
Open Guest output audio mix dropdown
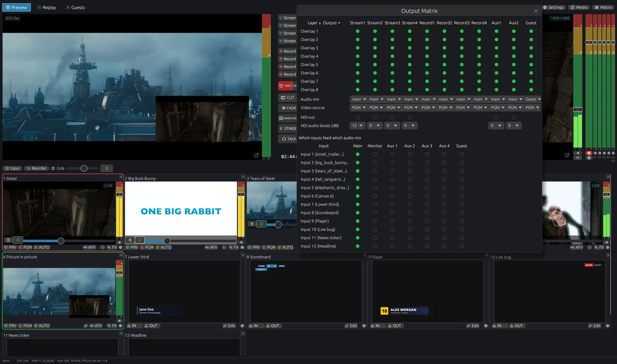tap(533, 99)
